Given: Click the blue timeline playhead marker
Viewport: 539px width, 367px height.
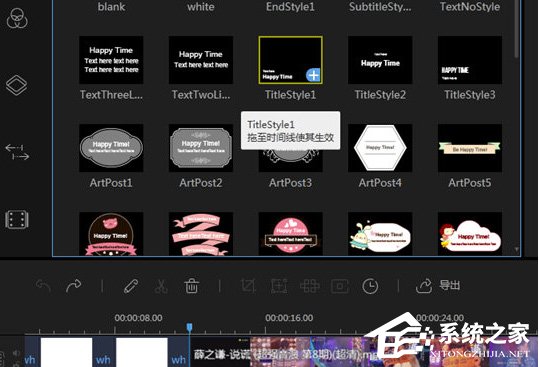Looking at the screenshot, I should coord(189,327).
